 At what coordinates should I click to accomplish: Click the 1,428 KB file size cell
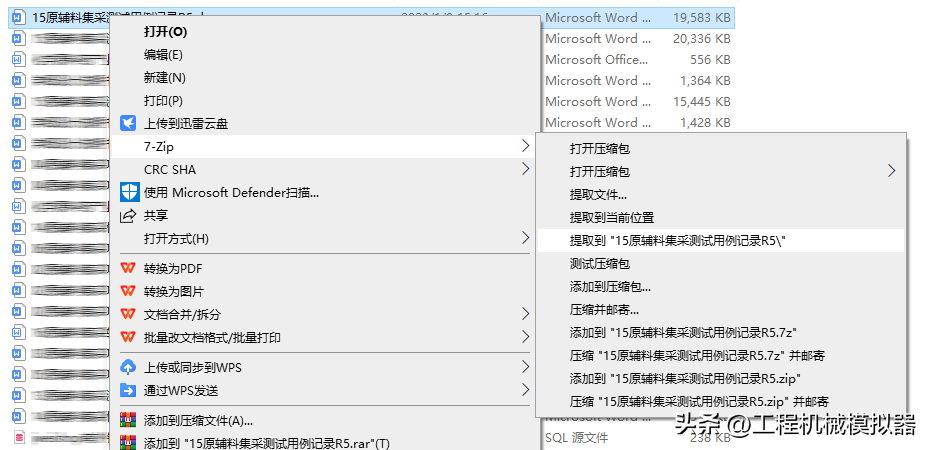click(705, 123)
